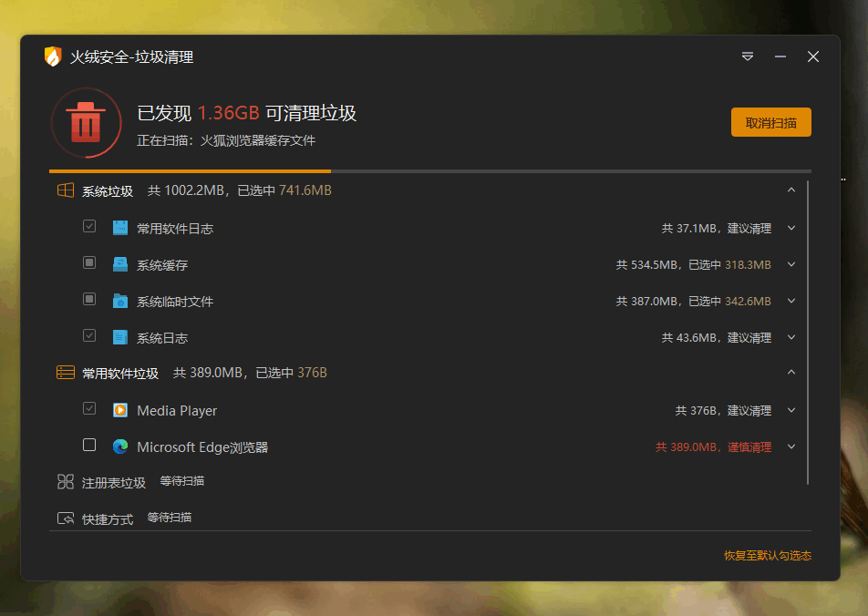This screenshot has height=616, width=868.
Task: Click the 取消扫描 button
Action: 770,123
